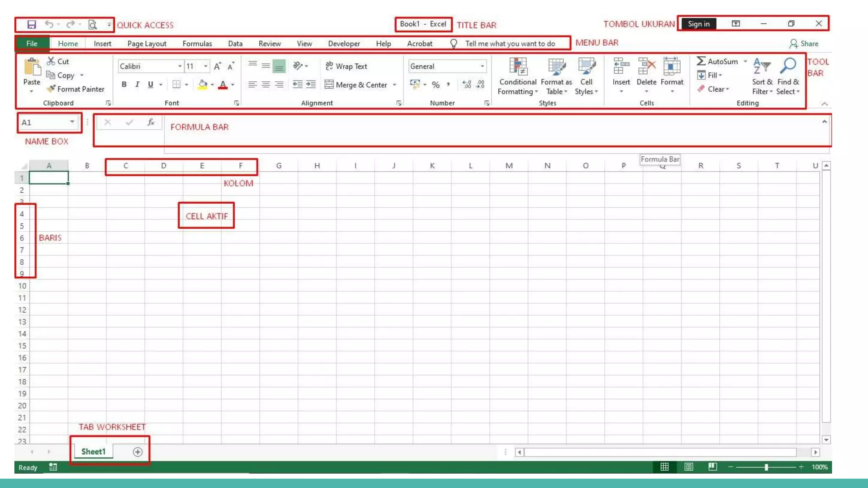
Task: Click the Percent Style icon
Action: (436, 85)
